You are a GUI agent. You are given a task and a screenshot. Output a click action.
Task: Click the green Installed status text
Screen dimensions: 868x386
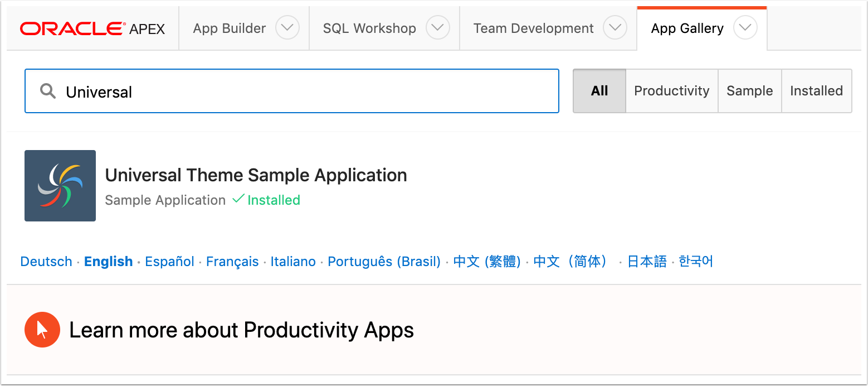tap(274, 200)
